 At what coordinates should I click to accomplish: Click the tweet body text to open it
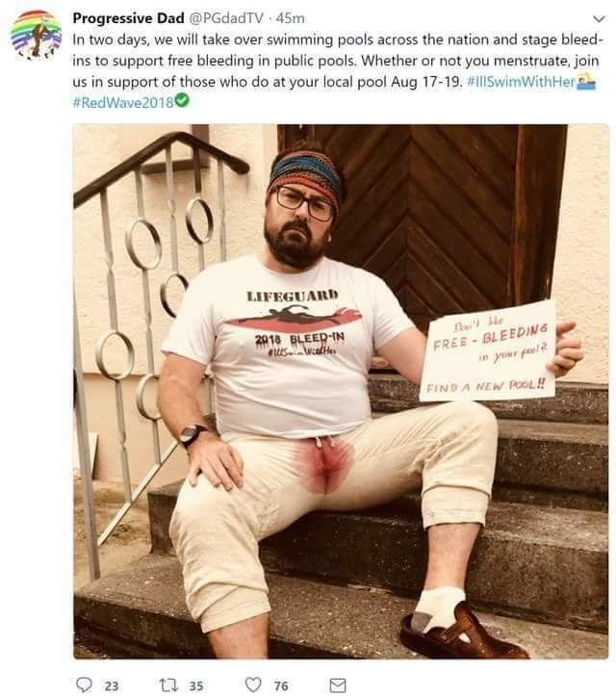click(338, 61)
